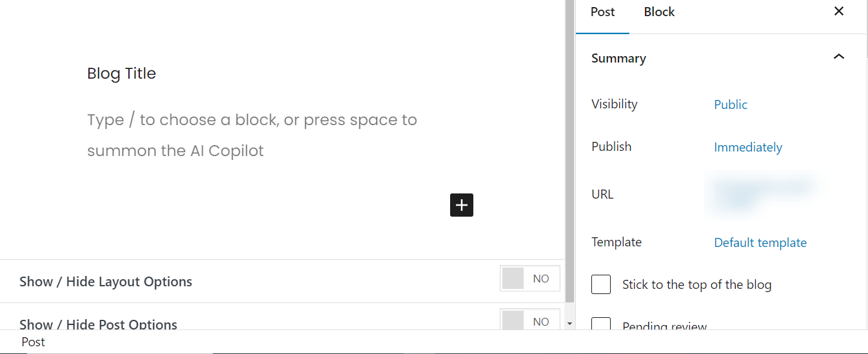The height and width of the screenshot is (354, 868).
Task: Check Stick to the top of the blog
Action: click(601, 284)
